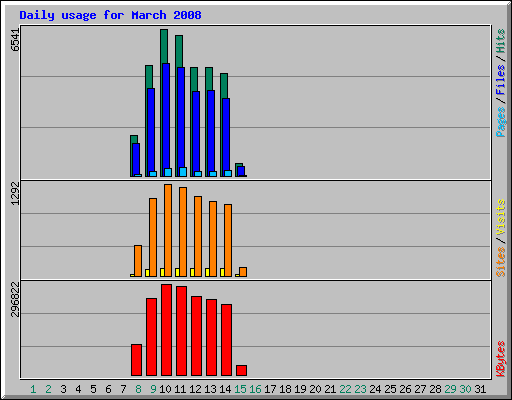The image size is (512, 400).
Task: Click the red KBytes bar for day 8
Action: (136, 360)
